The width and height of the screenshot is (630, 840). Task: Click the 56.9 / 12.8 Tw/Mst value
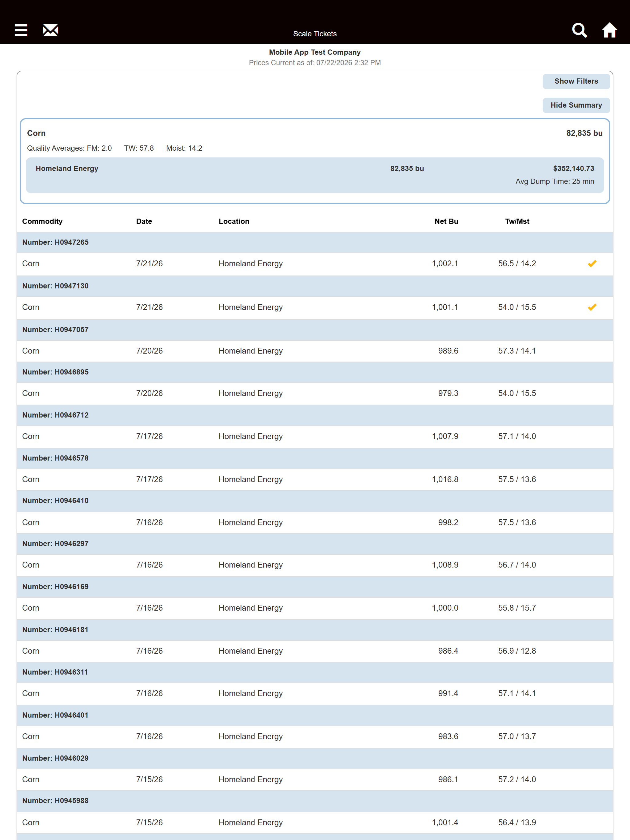[x=517, y=651]
